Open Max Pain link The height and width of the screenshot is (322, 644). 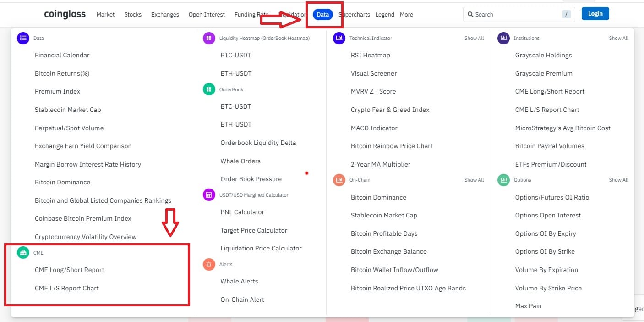click(528, 306)
